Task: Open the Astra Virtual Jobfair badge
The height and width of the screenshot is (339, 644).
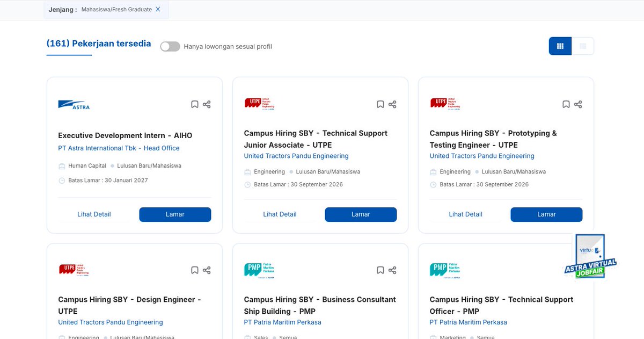Action: 590,257
